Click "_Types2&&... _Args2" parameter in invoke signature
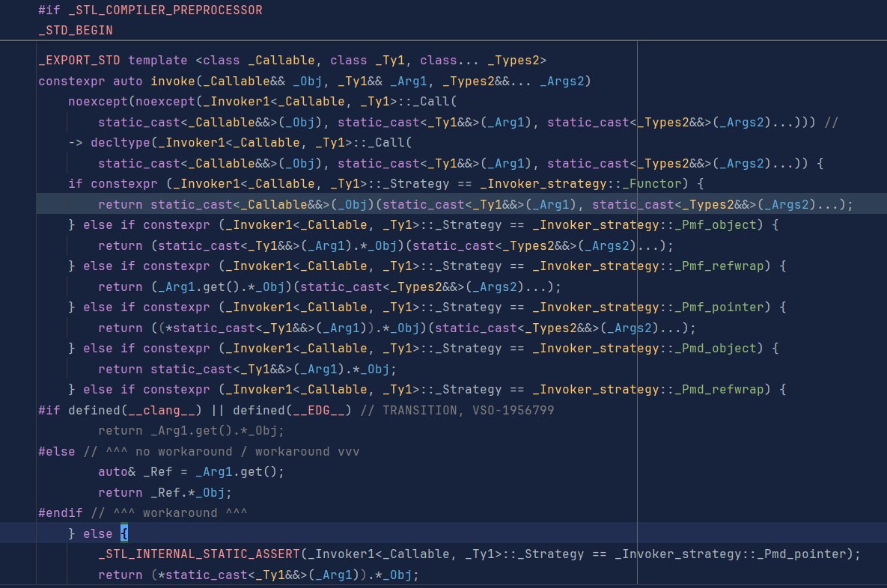Screen dimensions: 887x588 (513, 82)
